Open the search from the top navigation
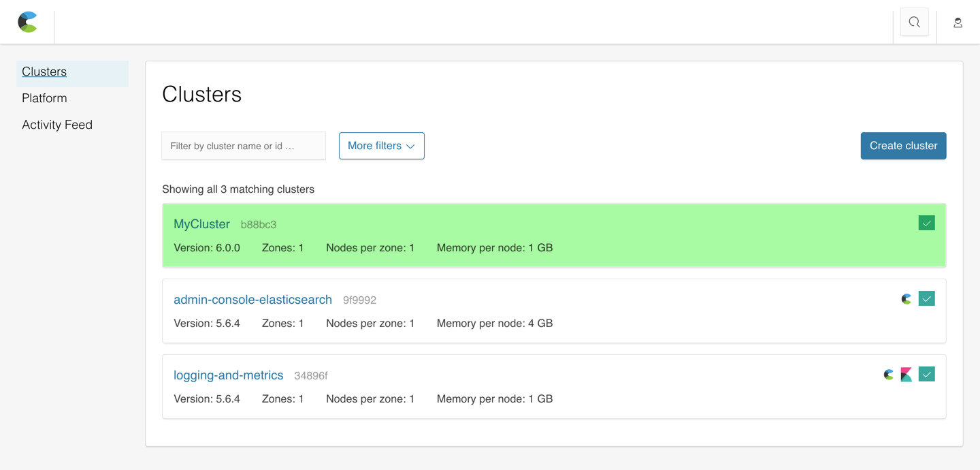Image resolution: width=980 pixels, height=470 pixels. (914, 22)
